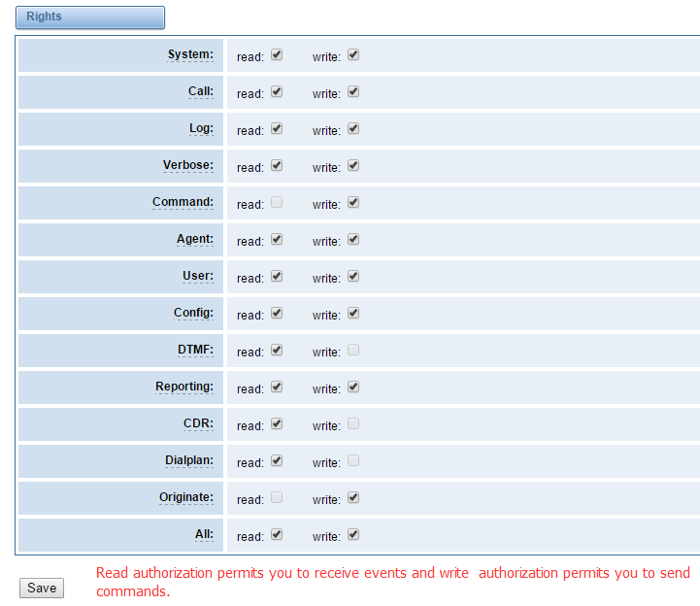Screen dimensions: 700x606
Task: Toggle CDR read checkbox
Action: (277, 423)
